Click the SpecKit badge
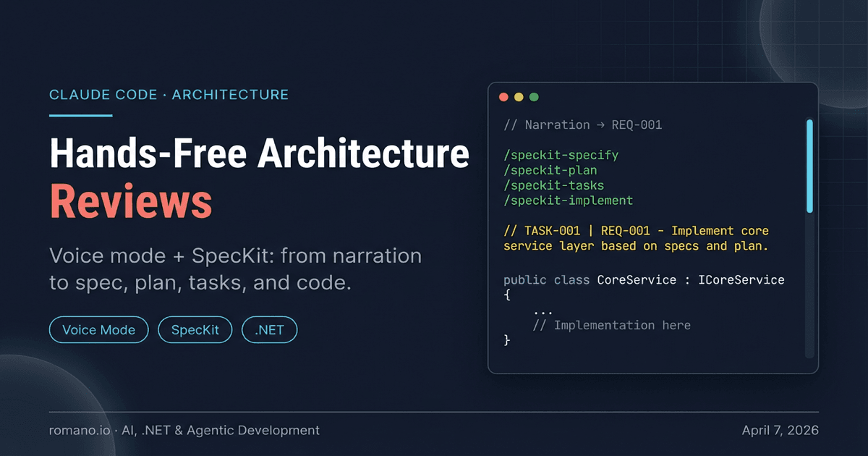This screenshot has width=868, height=456. coord(195,329)
